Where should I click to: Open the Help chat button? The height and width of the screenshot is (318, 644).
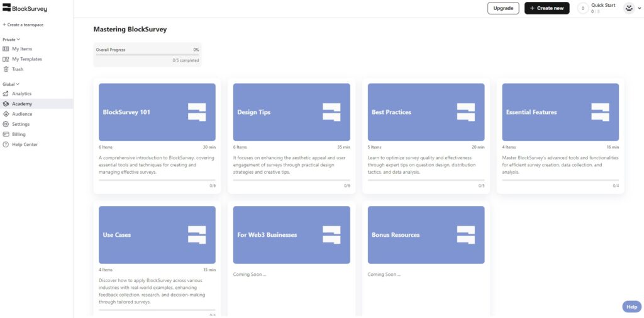(x=631, y=307)
